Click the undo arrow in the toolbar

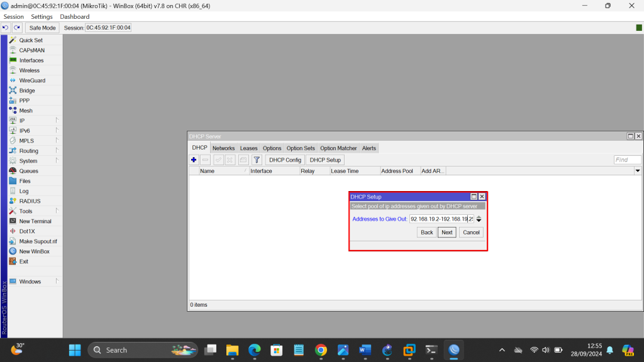coord(6,28)
